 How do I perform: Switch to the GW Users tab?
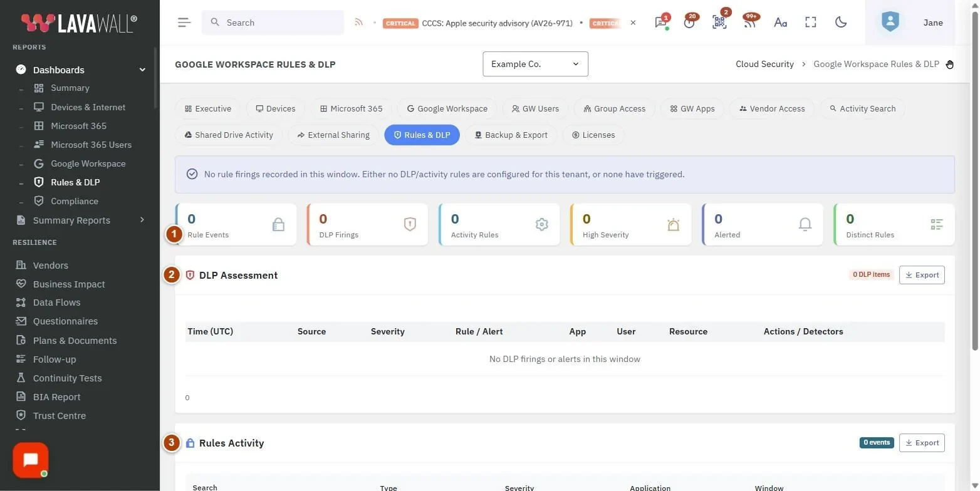click(x=535, y=108)
